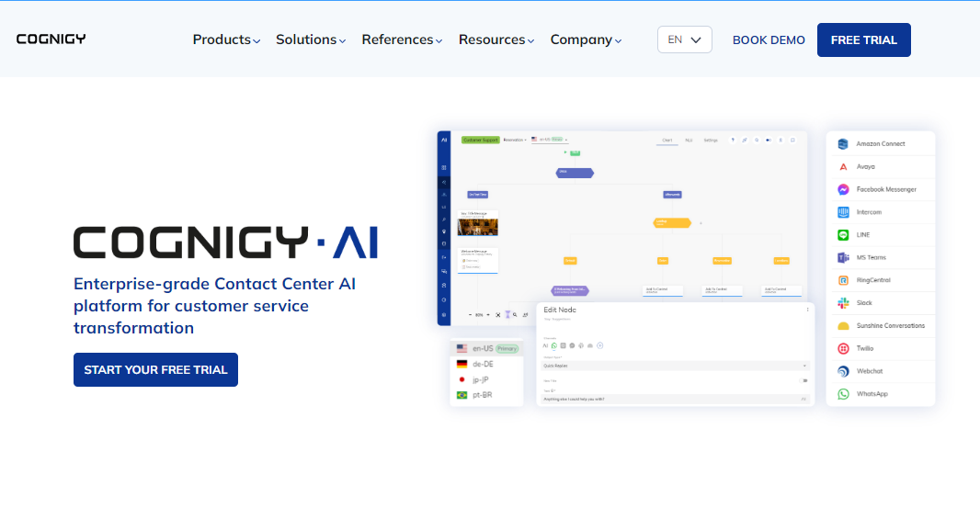
Task: Click the zoom percentage control in flow editor
Action: (x=480, y=315)
